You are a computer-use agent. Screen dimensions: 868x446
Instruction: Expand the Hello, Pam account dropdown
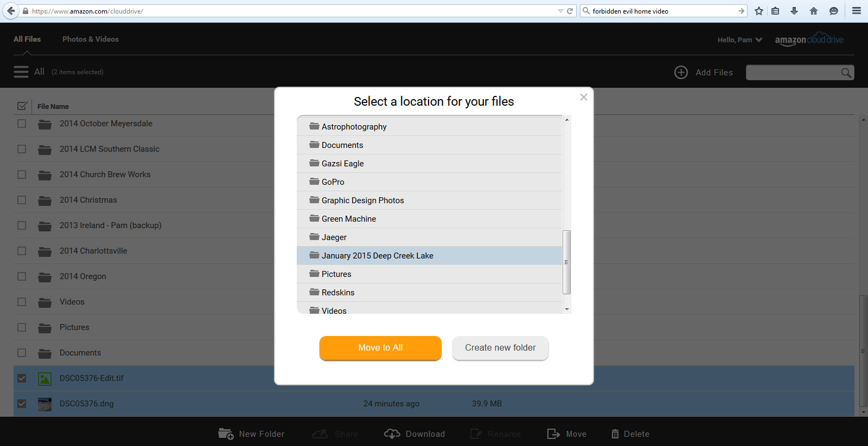tap(758, 40)
